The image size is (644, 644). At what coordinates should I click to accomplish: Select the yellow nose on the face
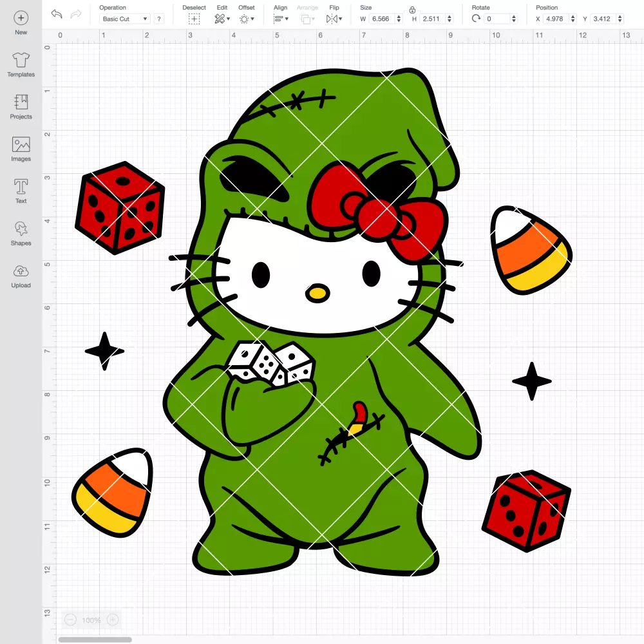[317, 293]
